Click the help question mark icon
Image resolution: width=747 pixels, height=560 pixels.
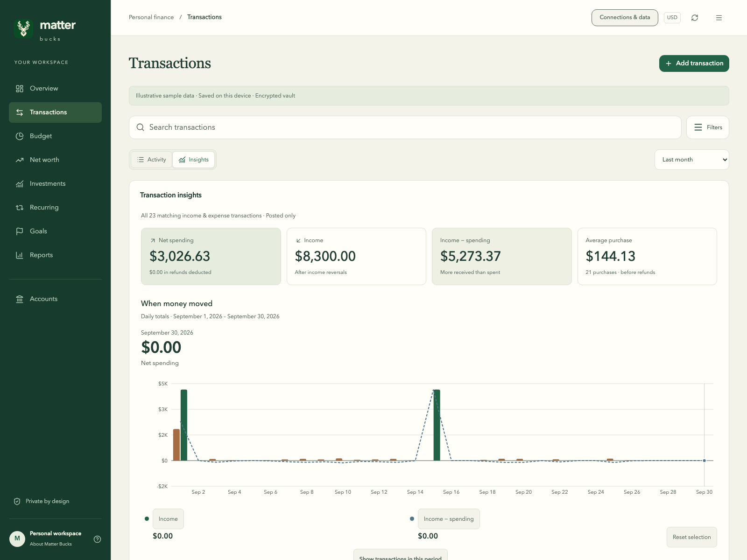coord(97,539)
